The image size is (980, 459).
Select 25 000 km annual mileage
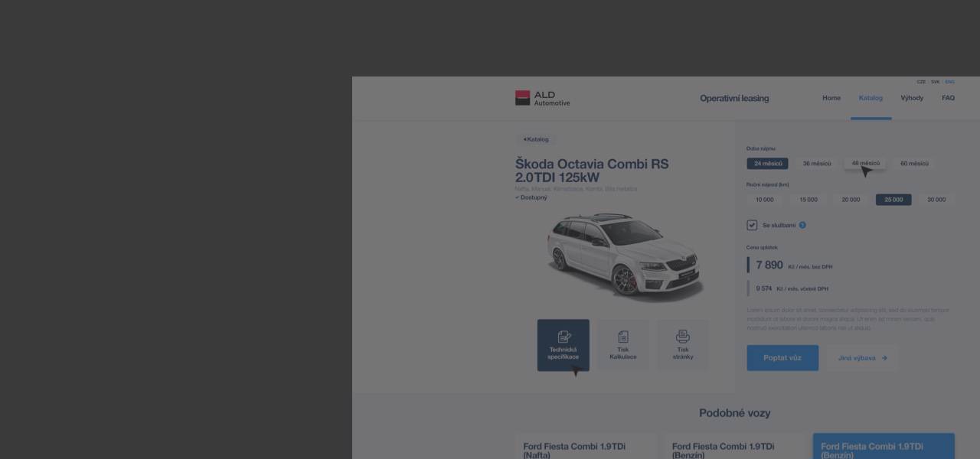(893, 200)
